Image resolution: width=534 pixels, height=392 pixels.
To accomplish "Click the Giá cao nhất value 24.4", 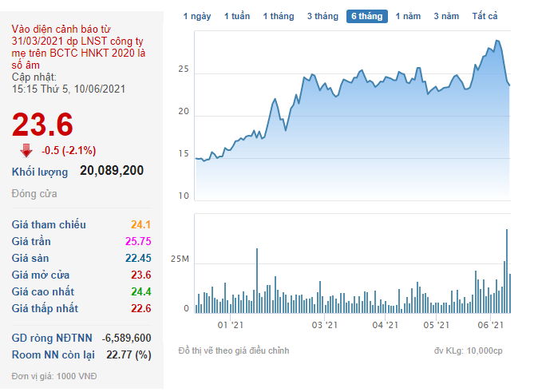I will point(140,291).
